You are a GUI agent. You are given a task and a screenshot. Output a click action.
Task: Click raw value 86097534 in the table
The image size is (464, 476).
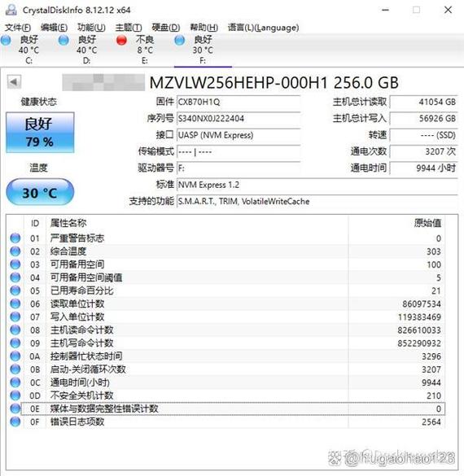point(422,304)
